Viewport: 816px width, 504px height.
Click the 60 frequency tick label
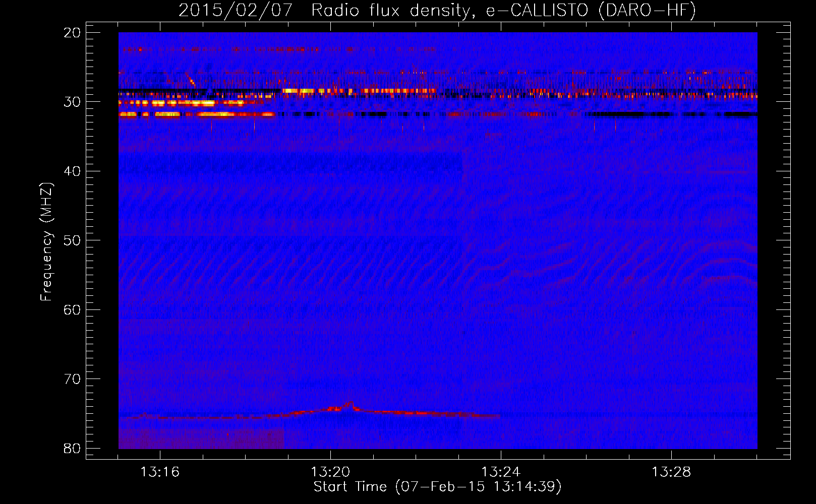[72, 309]
